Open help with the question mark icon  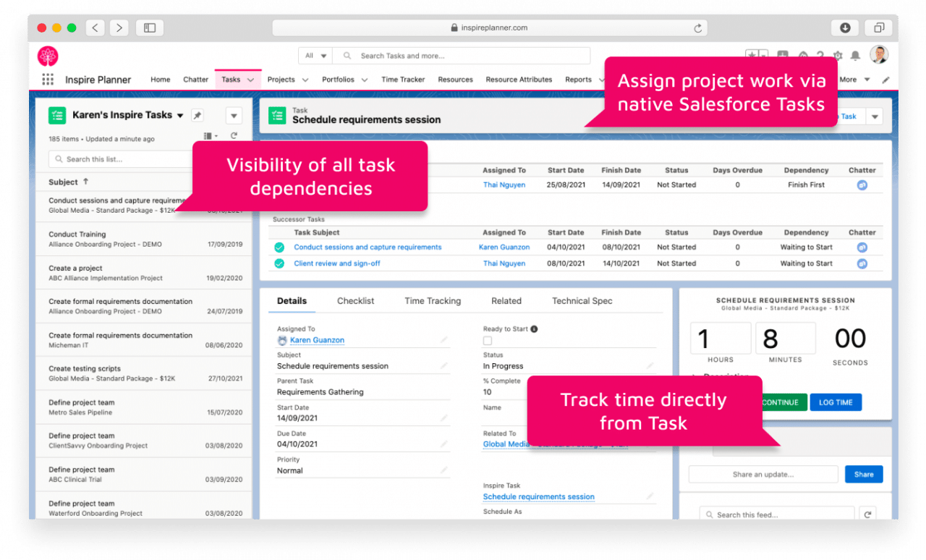click(820, 55)
